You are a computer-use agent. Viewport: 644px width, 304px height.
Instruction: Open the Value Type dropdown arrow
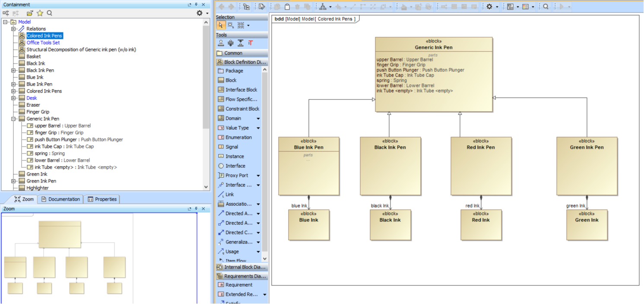(x=258, y=128)
